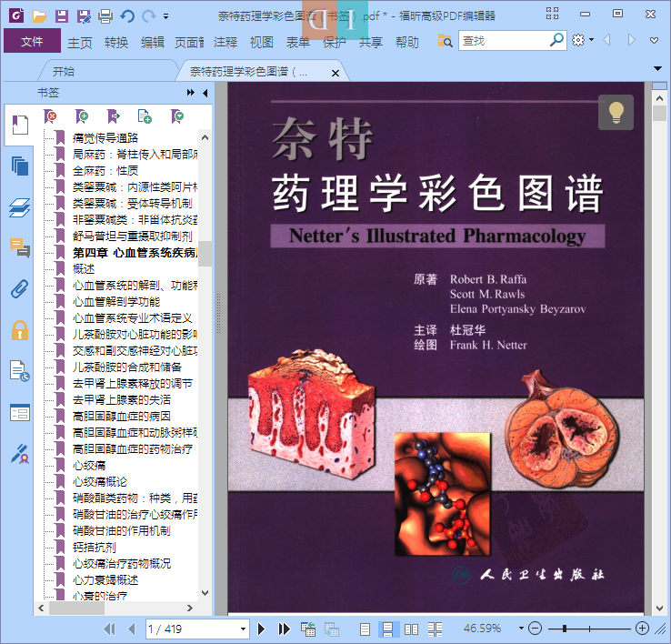Open the Comments sidebar panel
Viewport: 671px width, 644px height.
(x=20, y=247)
